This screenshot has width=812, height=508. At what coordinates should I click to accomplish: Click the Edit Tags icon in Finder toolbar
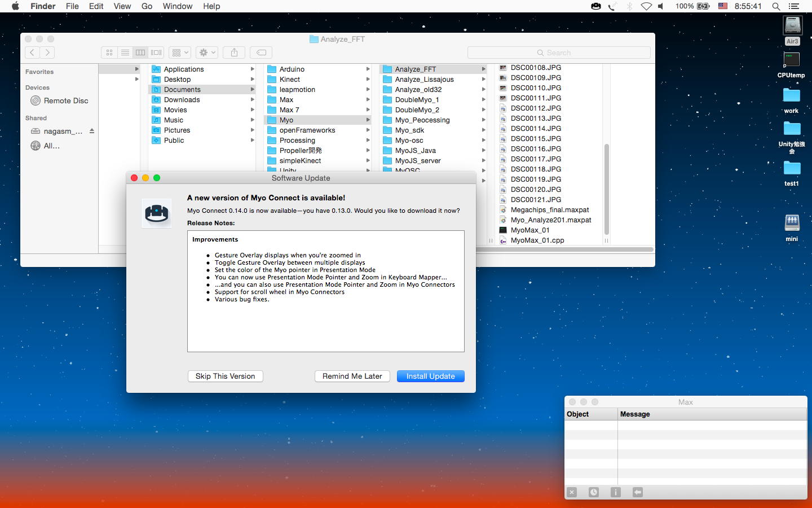pyautogui.click(x=261, y=52)
